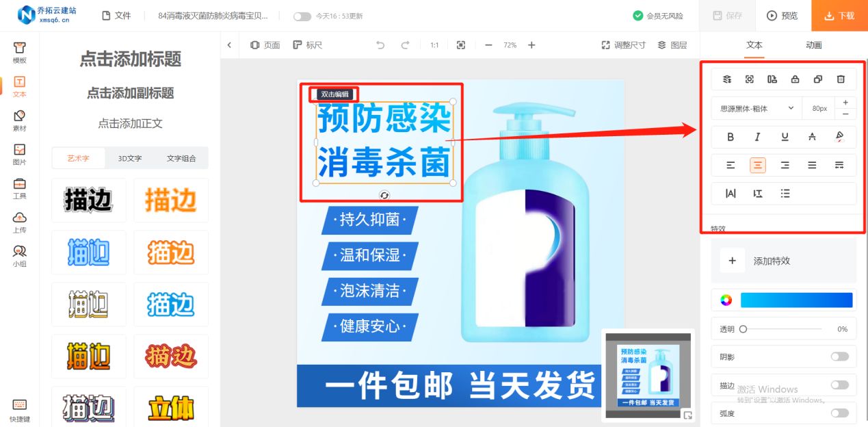The image size is (868, 427).
Task: Delete the text with trash icon
Action: [x=840, y=79]
